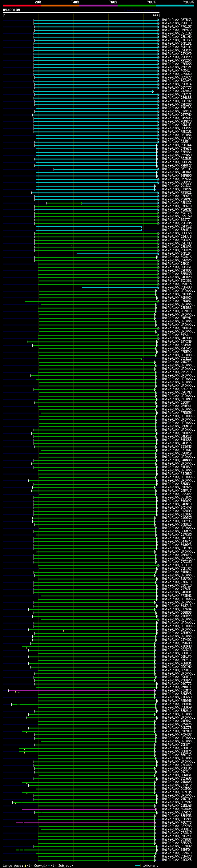Click the =100char legend entry
Viewport: 197px width, 868px height.
[x=147, y=866]
